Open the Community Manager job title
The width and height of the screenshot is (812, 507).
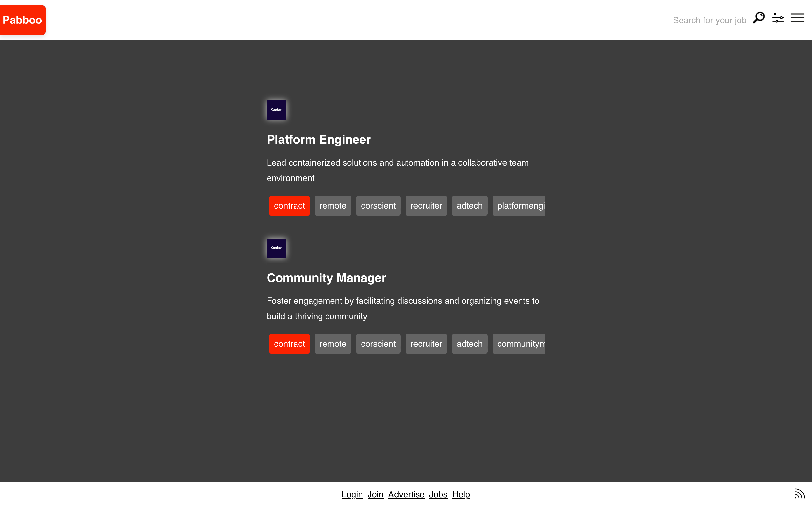(x=326, y=278)
